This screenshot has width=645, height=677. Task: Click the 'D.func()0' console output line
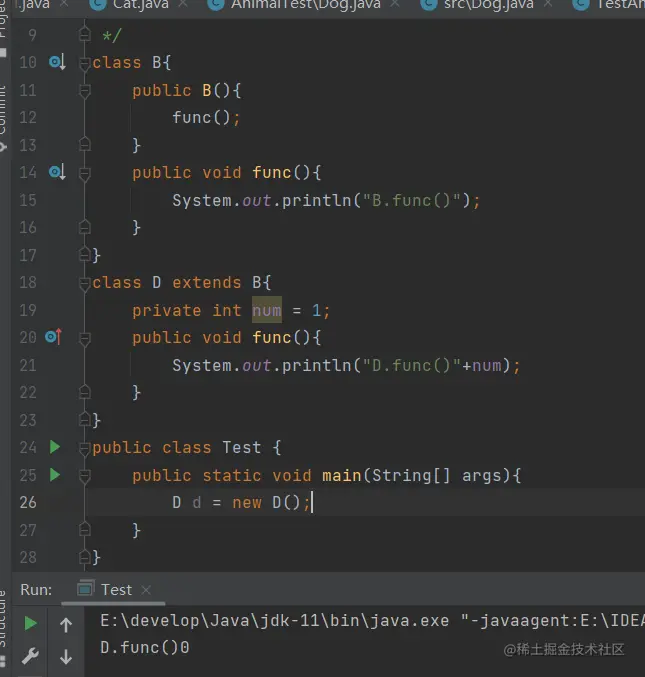point(145,647)
